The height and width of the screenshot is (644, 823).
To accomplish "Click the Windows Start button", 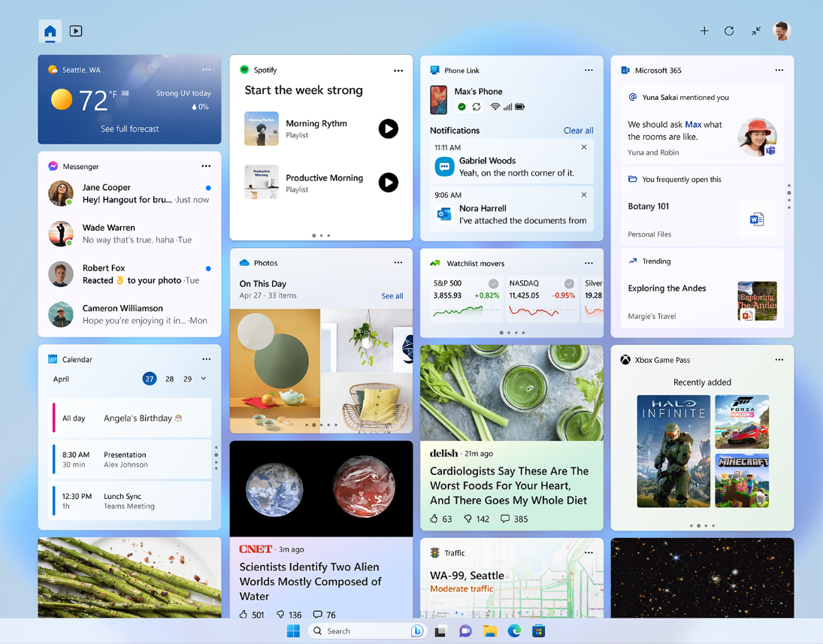I will pos(293,631).
